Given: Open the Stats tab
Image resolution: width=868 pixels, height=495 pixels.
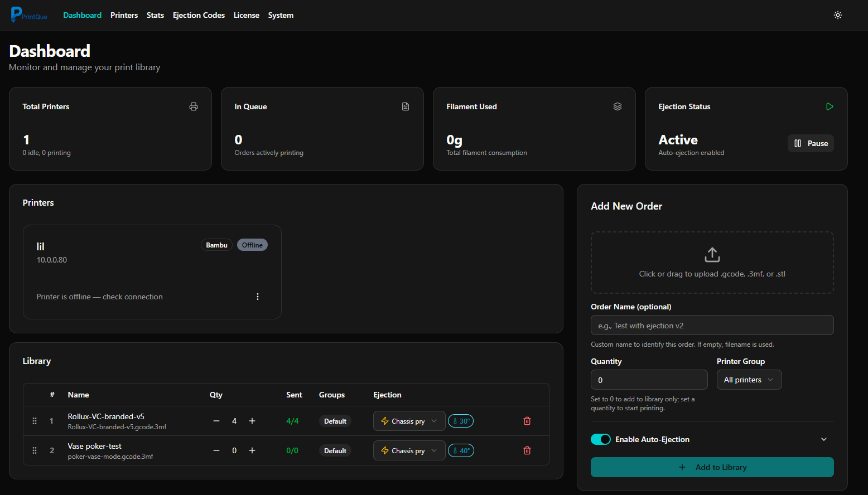Looking at the screenshot, I should (x=155, y=15).
